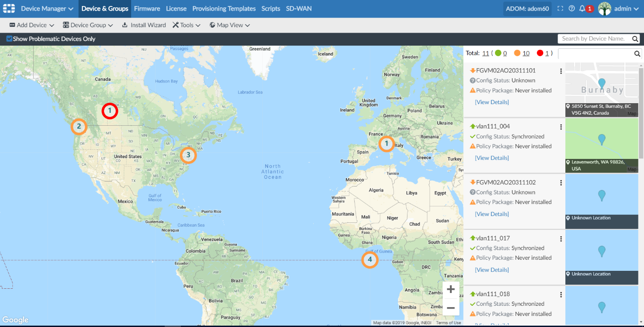Screen dimensions: 644x327
Task: Click the orange count link showing 10
Action: point(525,53)
